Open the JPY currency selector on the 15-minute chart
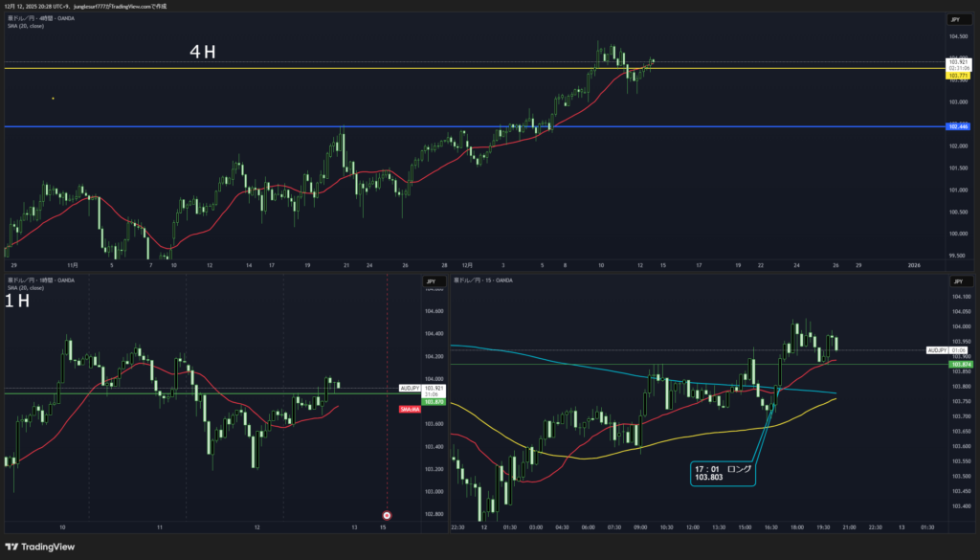The image size is (980, 560). click(x=956, y=281)
